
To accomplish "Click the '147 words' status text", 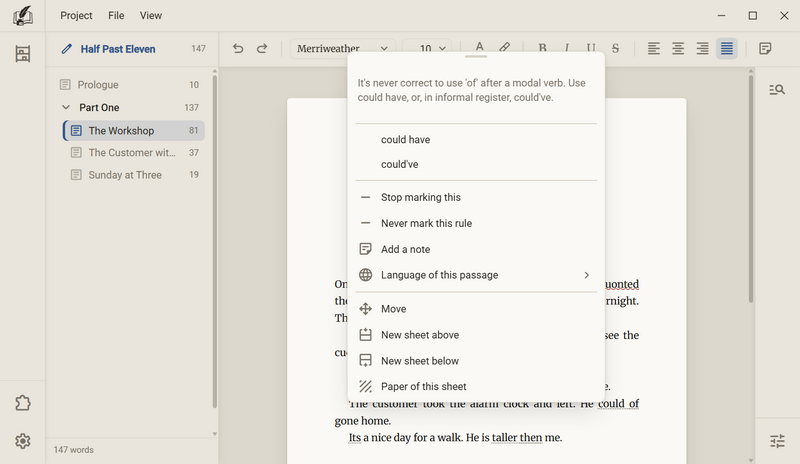I will (x=73, y=450).
